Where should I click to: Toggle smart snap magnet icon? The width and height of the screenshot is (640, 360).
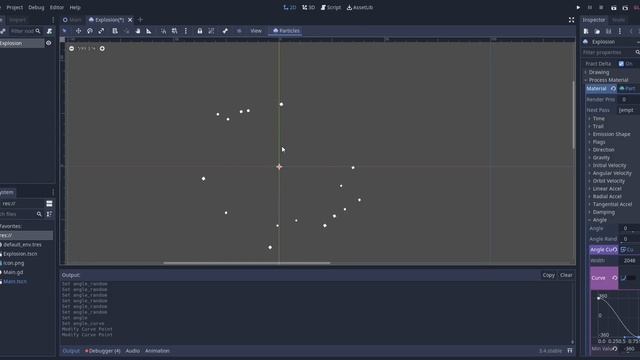pos(163,31)
